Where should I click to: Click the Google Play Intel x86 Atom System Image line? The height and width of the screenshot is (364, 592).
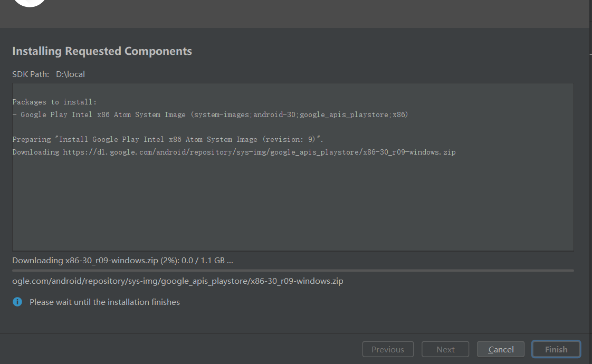point(211,114)
